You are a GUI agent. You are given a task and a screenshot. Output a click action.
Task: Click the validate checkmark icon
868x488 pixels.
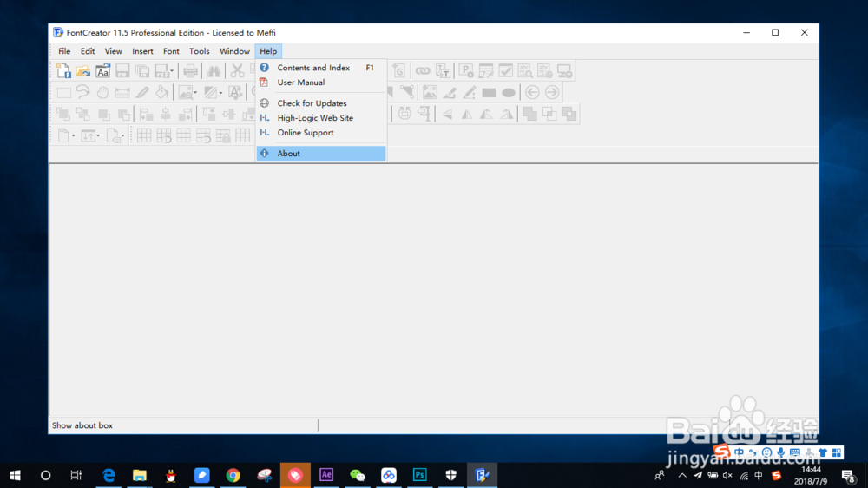tap(505, 71)
